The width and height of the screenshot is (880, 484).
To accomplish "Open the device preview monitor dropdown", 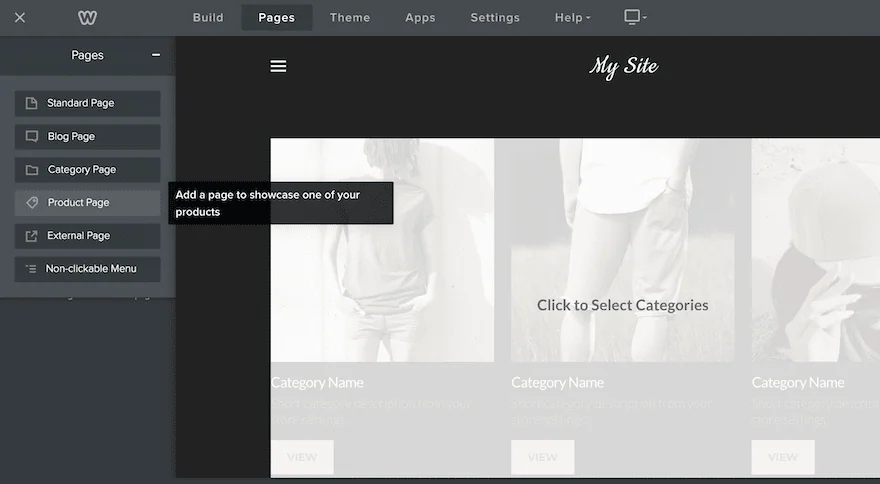I will tap(635, 17).
